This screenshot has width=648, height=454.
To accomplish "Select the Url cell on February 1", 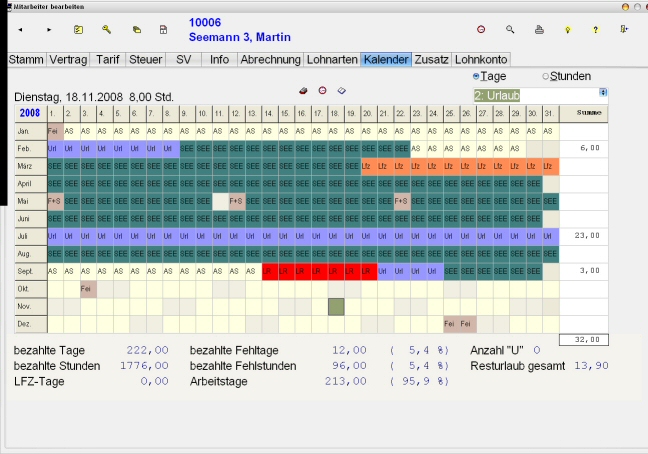I will click(x=55, y=149).
